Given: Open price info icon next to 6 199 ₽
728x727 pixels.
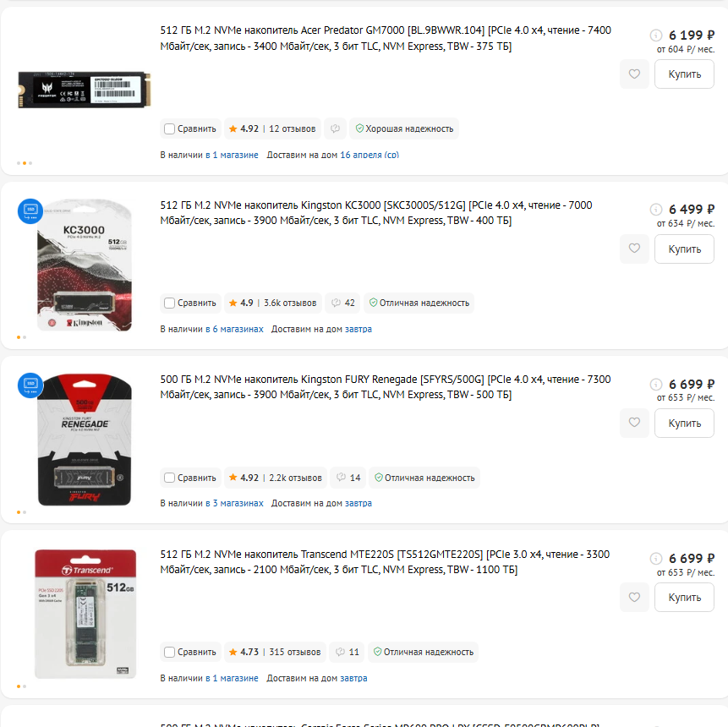Looking at the screenshot, I should point(655,36).
